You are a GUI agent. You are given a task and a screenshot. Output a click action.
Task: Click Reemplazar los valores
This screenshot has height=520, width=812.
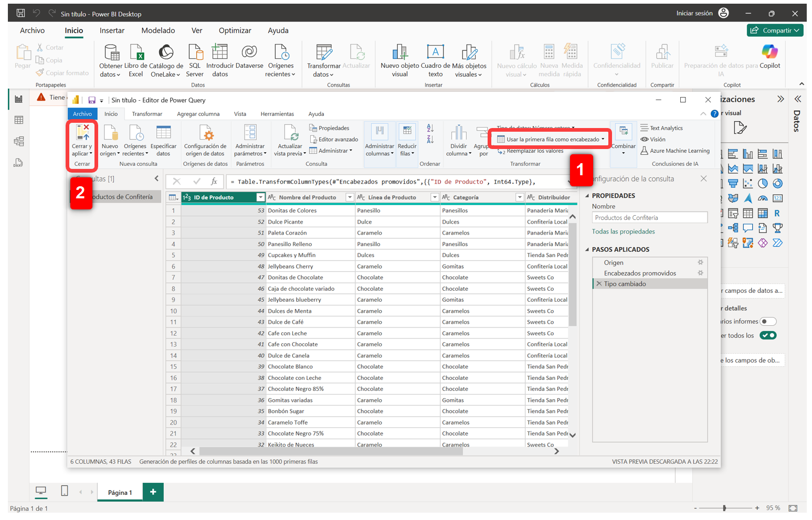[531, 151]
